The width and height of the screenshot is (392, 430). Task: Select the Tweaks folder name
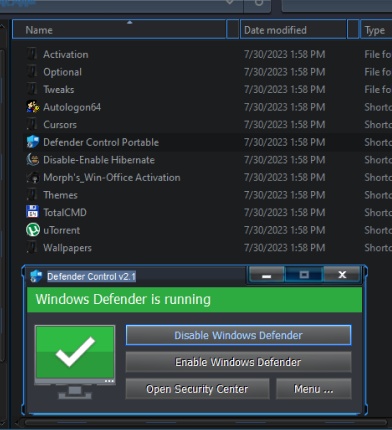pos(59,89)
